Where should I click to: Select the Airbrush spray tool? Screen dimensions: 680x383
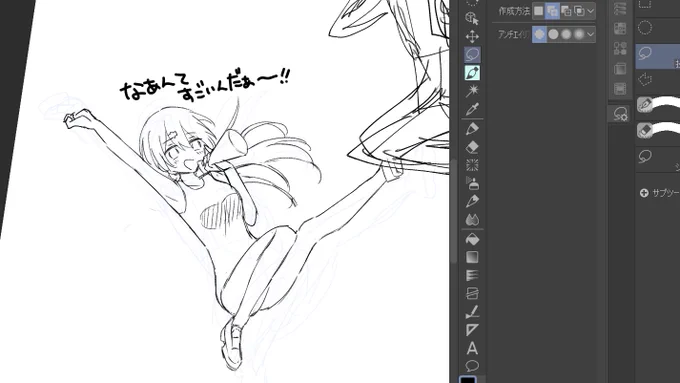(472, 183)
